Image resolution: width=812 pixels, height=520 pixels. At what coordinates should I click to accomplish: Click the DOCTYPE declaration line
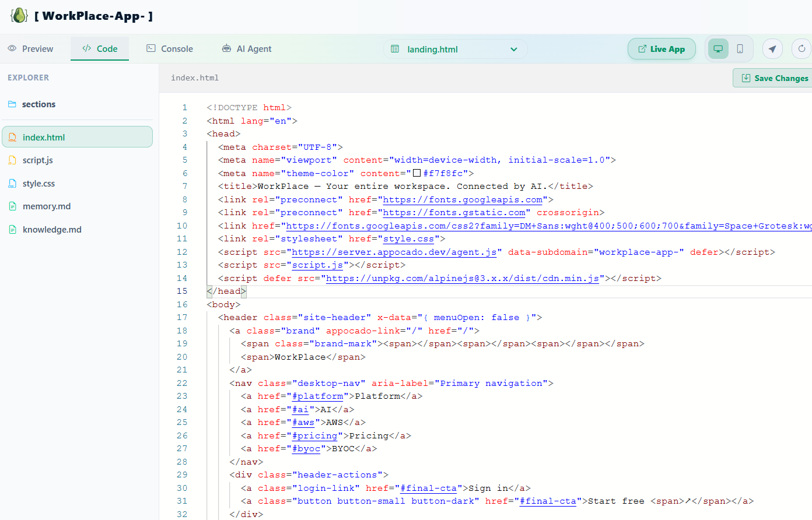tap(249, 108)
